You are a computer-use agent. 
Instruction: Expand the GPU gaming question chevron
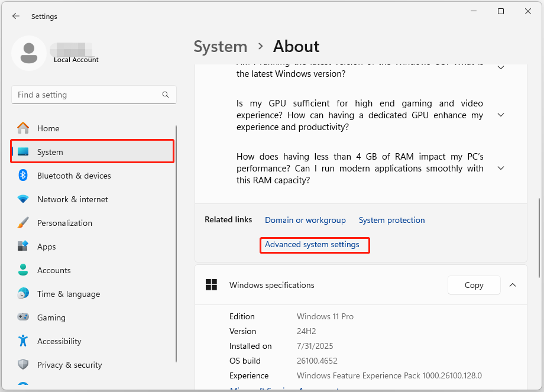(501, 115)
